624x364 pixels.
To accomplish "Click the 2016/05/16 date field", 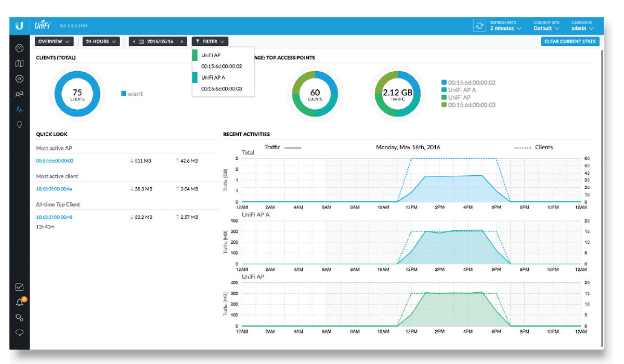I will tap(161, 41).
